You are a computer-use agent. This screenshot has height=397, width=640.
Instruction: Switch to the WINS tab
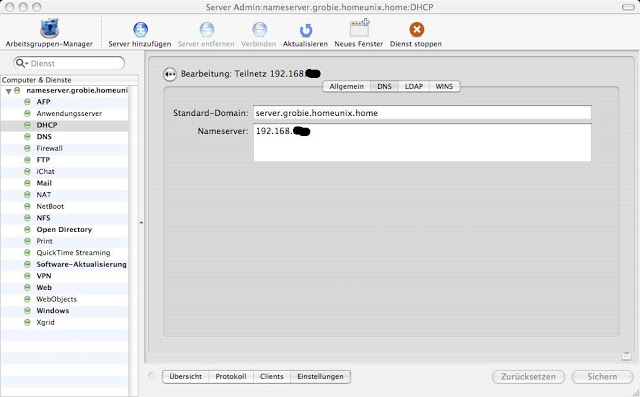(444, 86)
